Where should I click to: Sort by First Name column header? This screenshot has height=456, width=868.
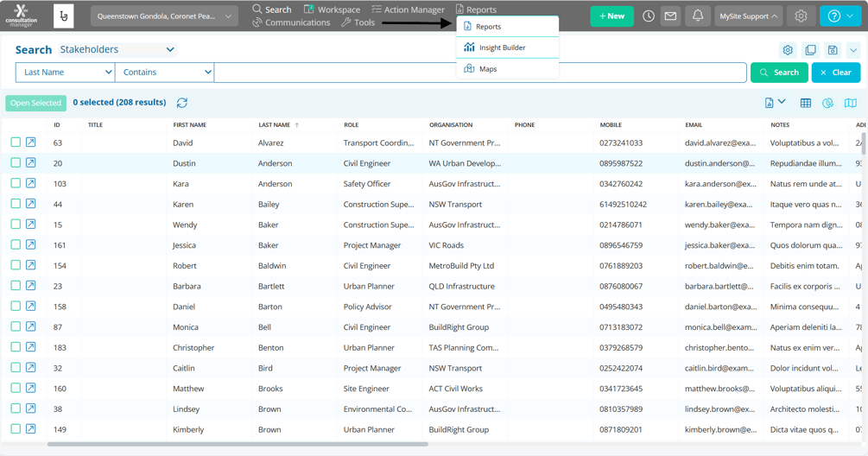(189, 125)
